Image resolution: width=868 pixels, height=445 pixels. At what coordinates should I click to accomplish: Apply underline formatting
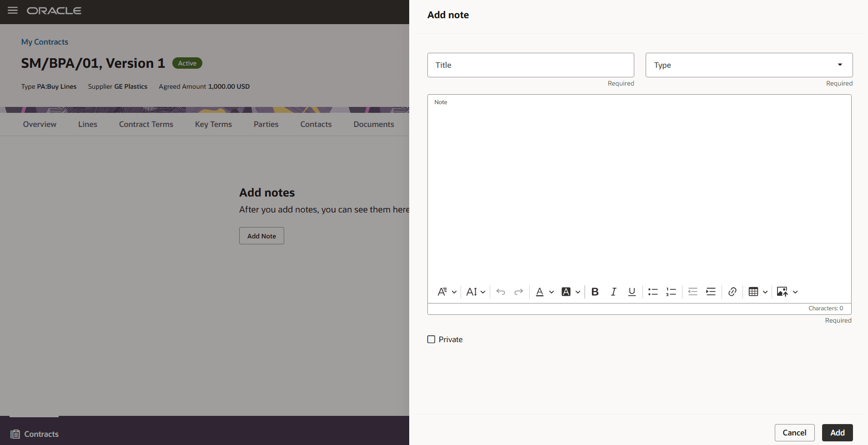coord(632,292)
